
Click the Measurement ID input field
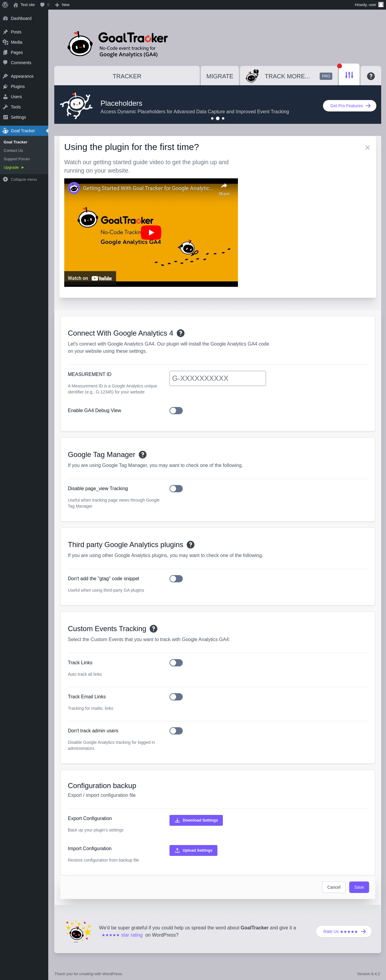coord(217,378)
